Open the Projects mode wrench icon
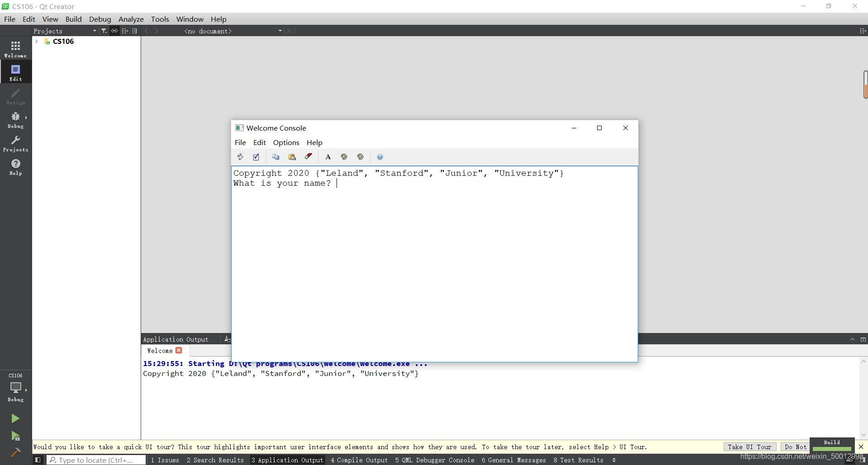The width and height of the screenshot is (868, 465). coord(15,143)
